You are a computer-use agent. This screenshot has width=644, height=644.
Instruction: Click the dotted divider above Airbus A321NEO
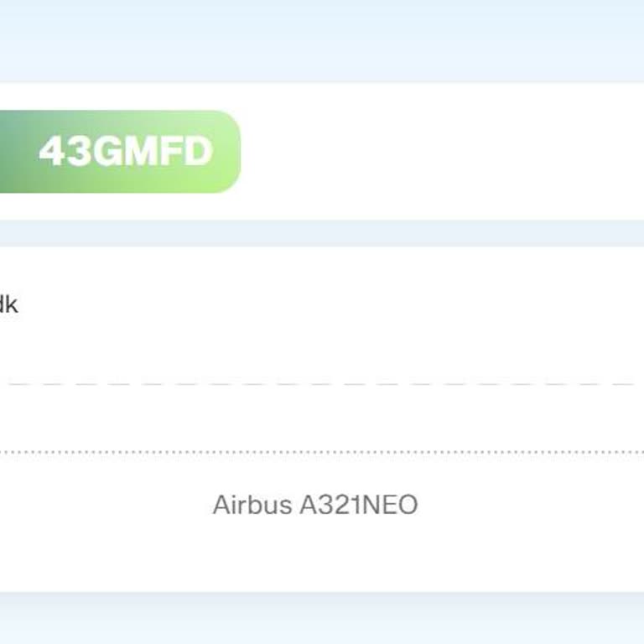(319, 452)
